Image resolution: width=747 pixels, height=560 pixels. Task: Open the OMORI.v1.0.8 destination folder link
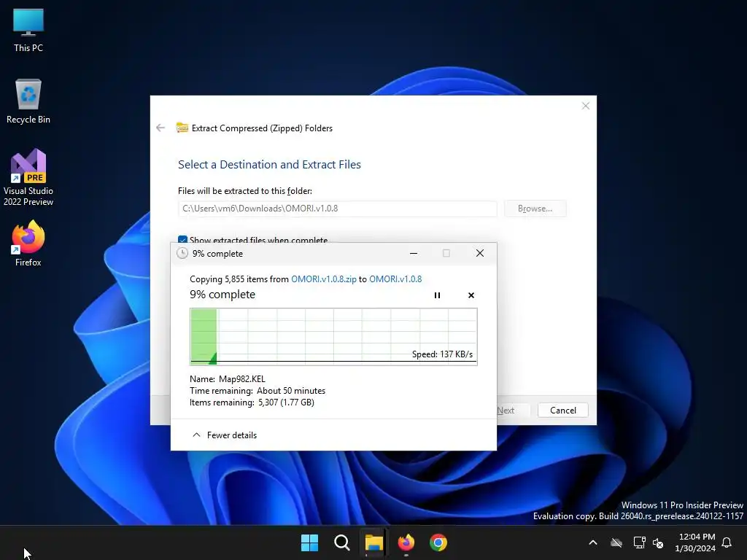click(395, 279)
